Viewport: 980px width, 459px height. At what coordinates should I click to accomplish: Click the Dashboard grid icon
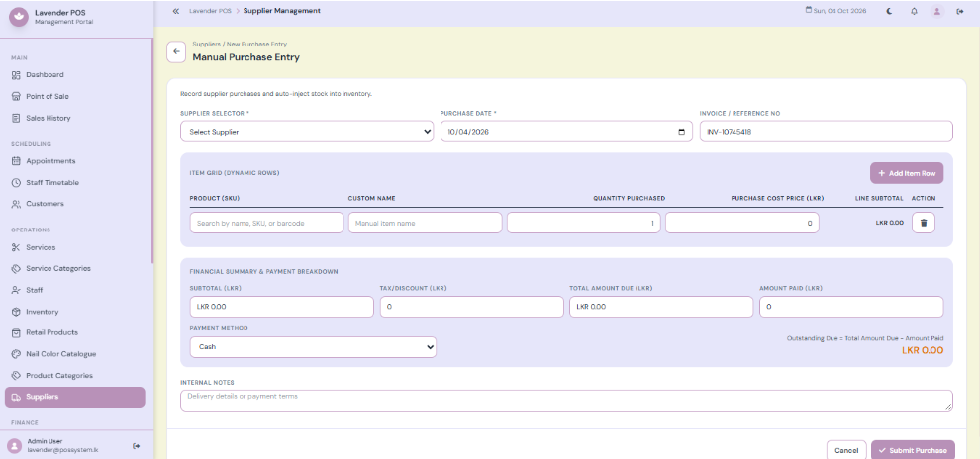16,75
